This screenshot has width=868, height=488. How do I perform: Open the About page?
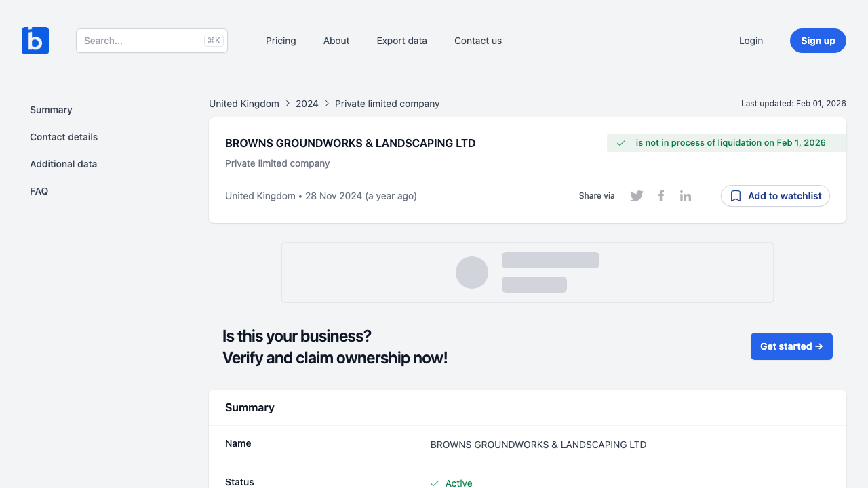point(336,41)
